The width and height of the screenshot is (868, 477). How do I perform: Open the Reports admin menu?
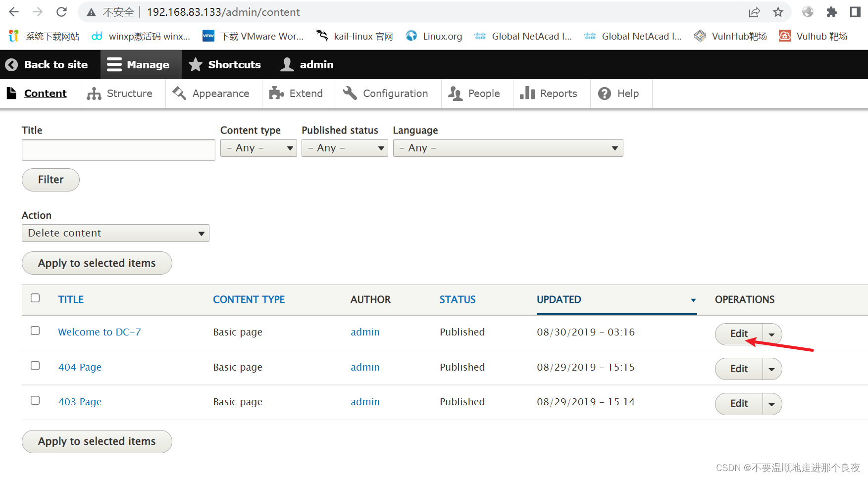549,94
